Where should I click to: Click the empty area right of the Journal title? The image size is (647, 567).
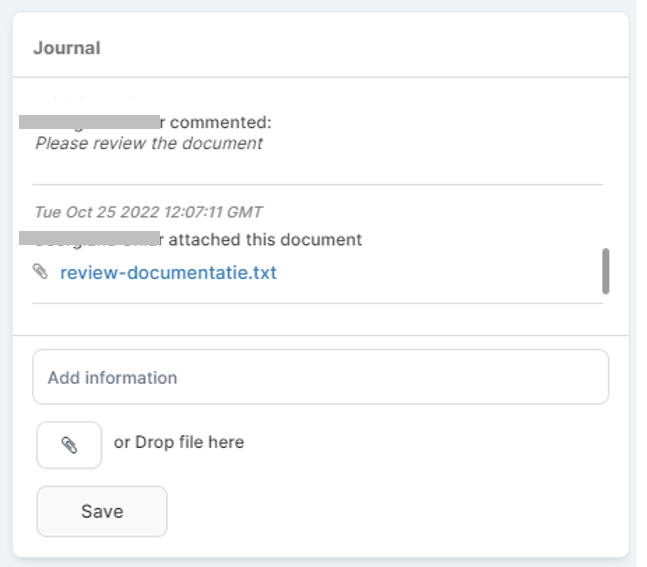[360, 47]
